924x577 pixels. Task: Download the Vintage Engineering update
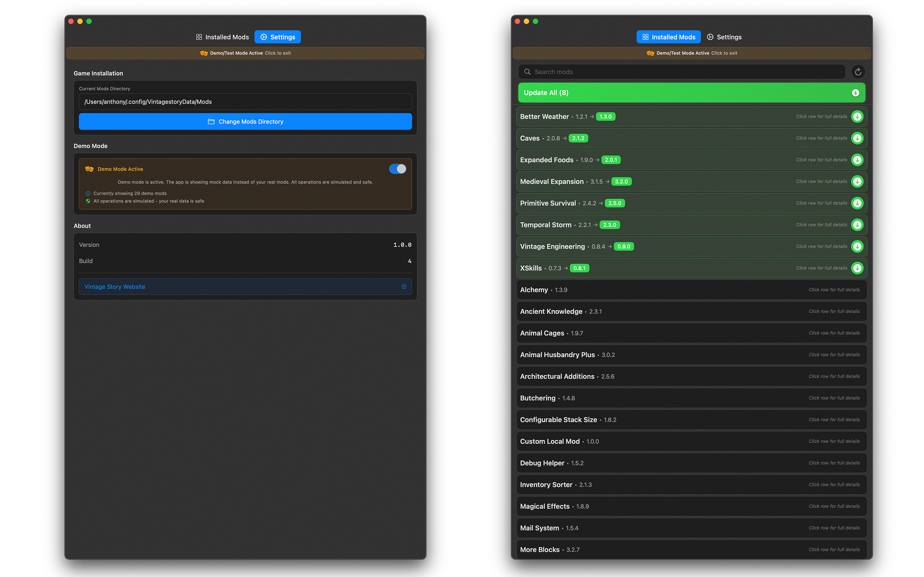tap(857, 247)
